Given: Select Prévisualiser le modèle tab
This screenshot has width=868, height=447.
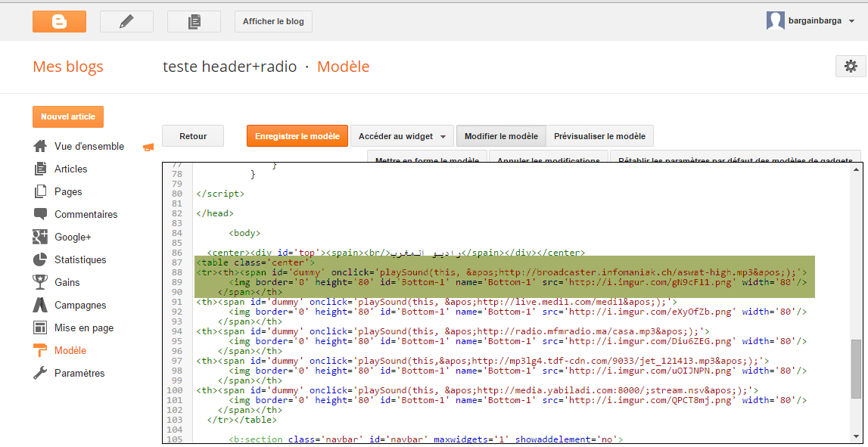Looking at the screenshot, I should (x=599, y=136).
